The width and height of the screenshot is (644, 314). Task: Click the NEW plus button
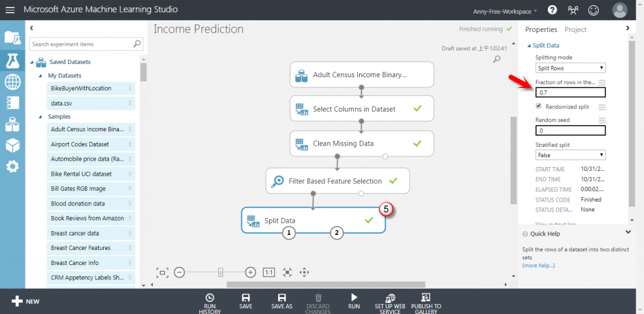[25, 301]
